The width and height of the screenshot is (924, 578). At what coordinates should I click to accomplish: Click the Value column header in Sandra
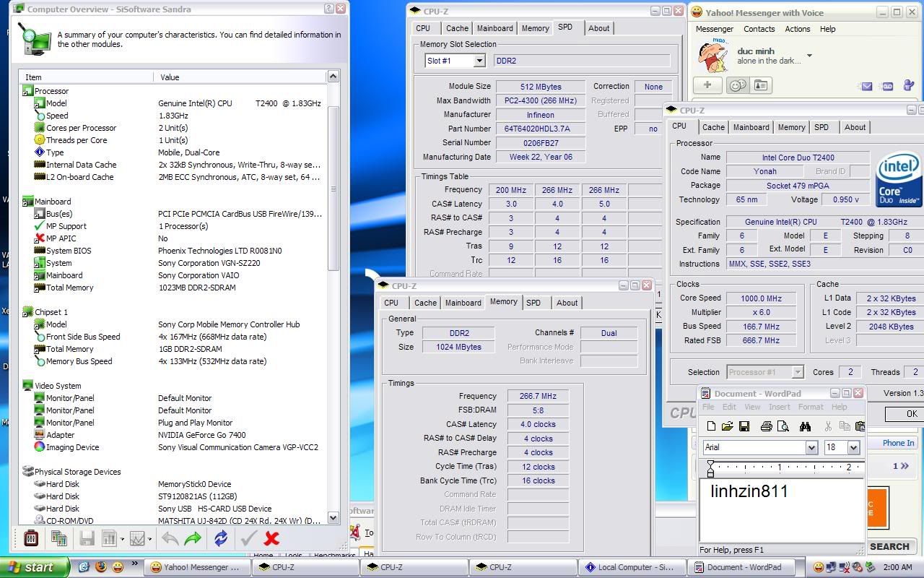pyautogui.click(x=240, y=77)
